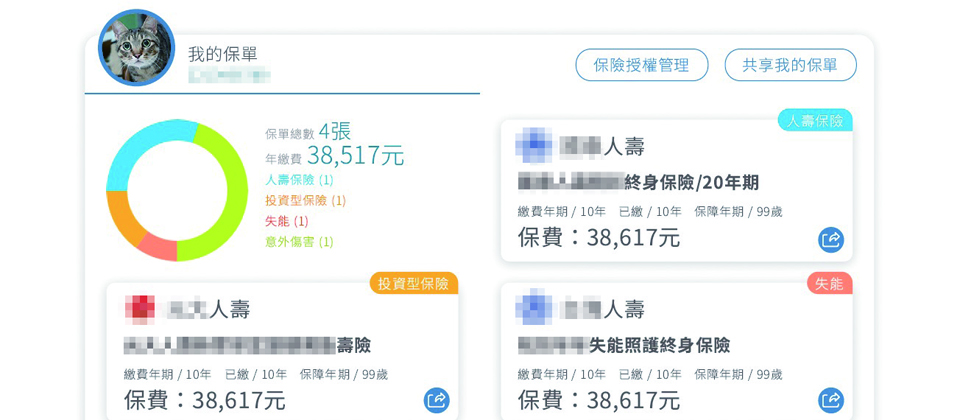The width and height of the screenshot is (960, 420).
Task: Click the 共享我的保單 button
Action: 790,65
